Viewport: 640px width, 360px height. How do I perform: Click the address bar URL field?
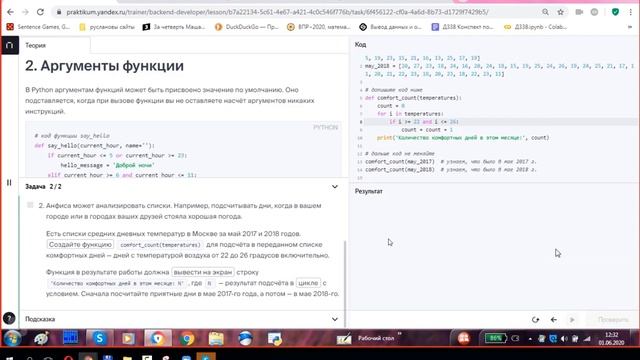coord(277,12)
